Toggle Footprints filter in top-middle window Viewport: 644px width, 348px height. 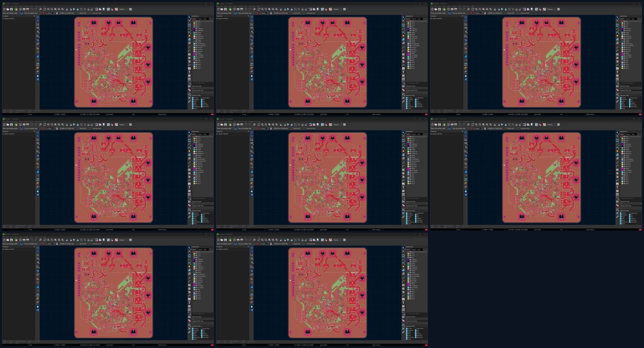click(x=410, y=99)
